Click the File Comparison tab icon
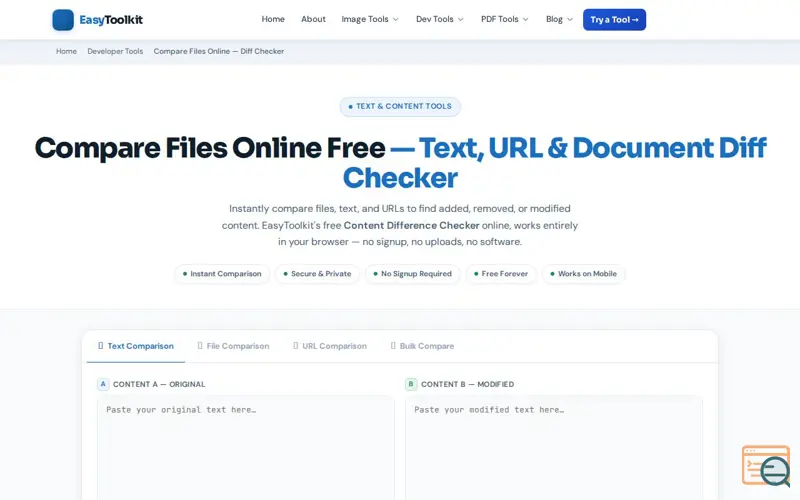 point(200,345)
